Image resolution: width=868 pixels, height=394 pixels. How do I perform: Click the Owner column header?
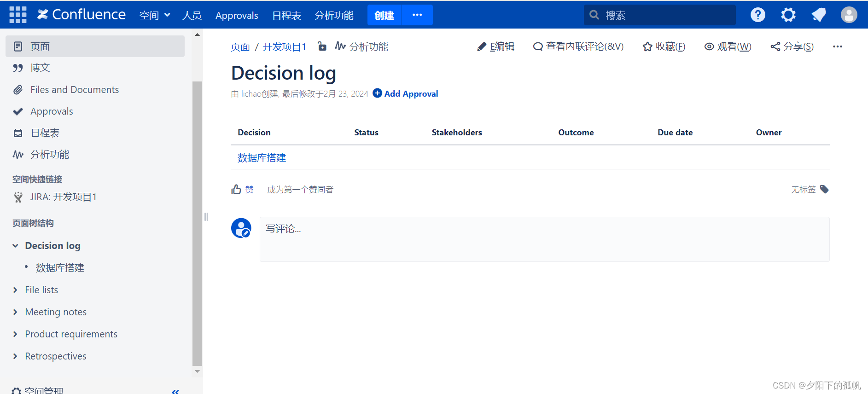coord(769,133)
